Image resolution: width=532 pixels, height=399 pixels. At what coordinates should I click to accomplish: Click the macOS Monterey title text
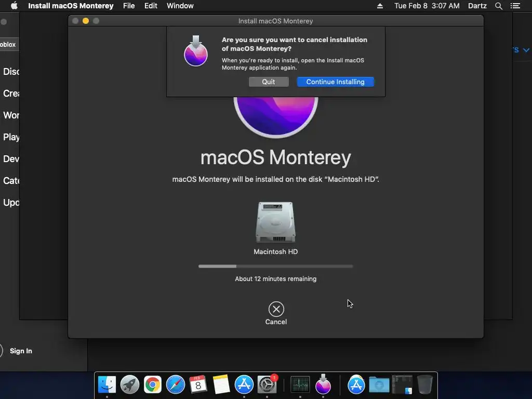(x=275, y=158)
